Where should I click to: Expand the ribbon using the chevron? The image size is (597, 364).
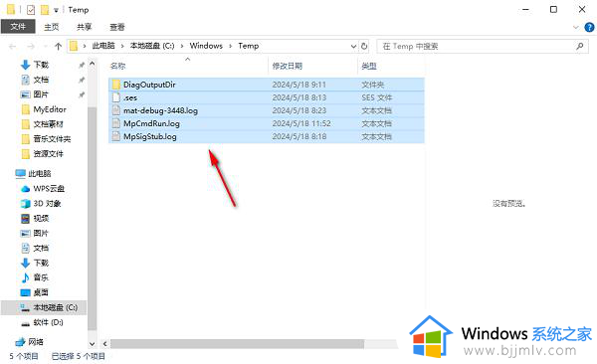point(576,27)
